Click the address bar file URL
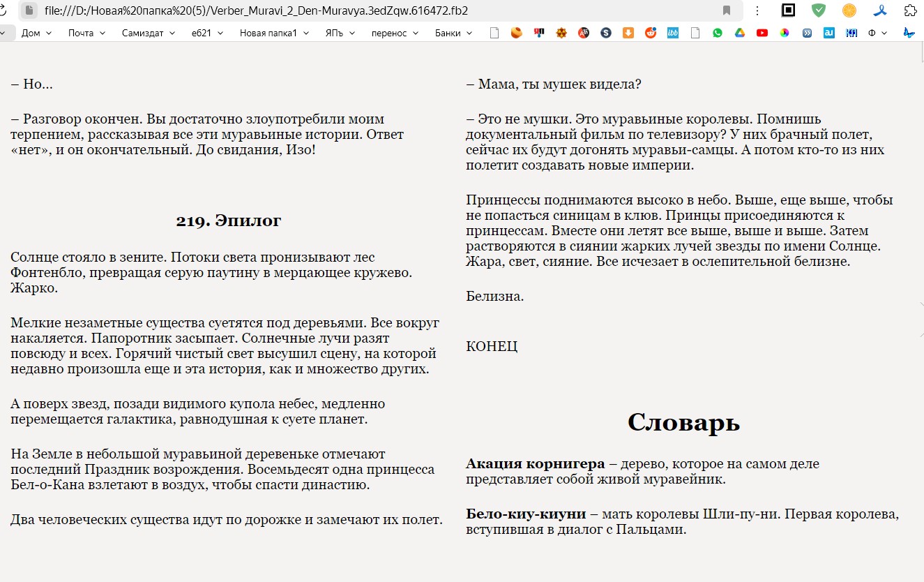Screen dimensions: 924x582 click(256, 10)
